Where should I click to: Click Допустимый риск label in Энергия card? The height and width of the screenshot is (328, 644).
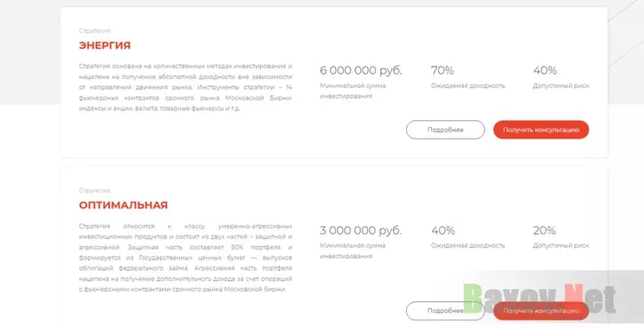(x=560, y=86)
